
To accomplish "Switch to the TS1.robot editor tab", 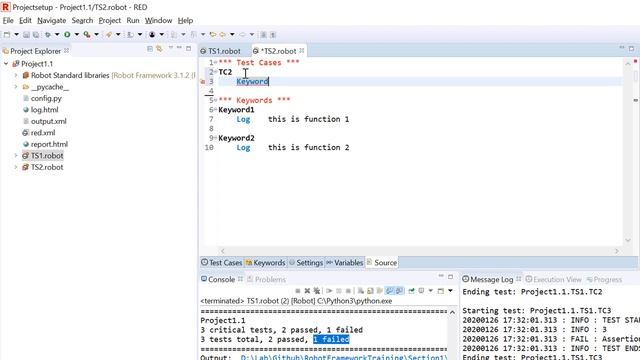I will click(x=221, y=51).
